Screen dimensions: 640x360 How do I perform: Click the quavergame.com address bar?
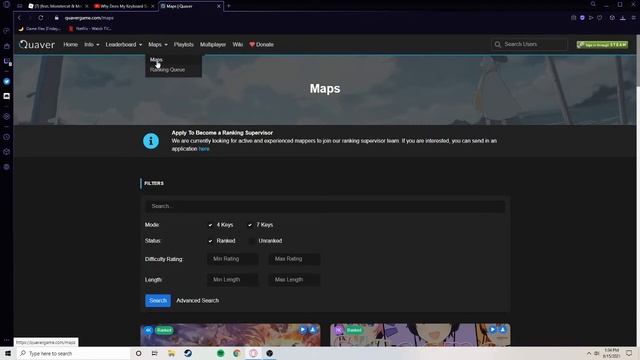pos(89,18)
